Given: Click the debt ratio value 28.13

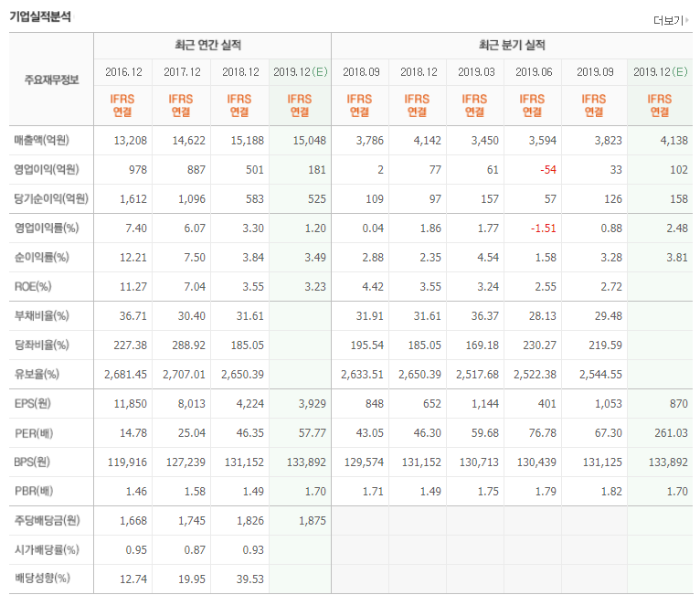Looking at the screenshot, I should (x=543, y=316).
